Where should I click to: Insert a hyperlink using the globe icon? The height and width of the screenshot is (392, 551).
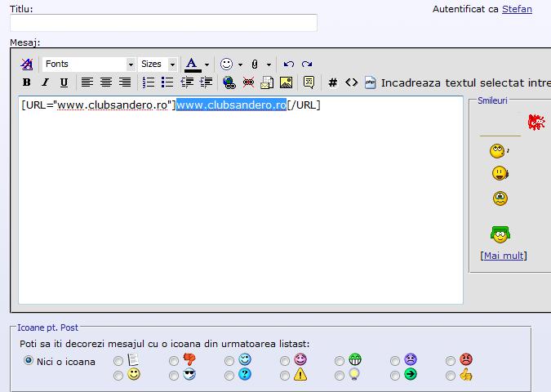tap(229, 82)
